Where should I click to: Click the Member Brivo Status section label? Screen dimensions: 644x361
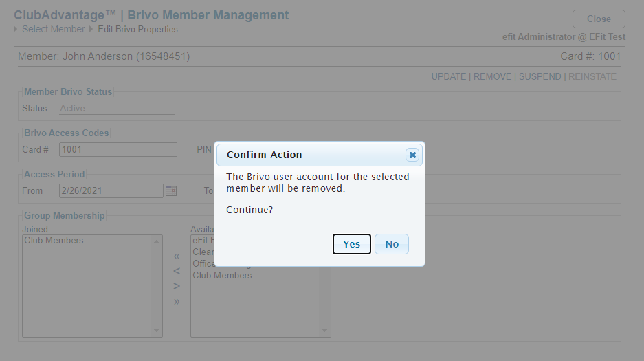coord(68,91)
